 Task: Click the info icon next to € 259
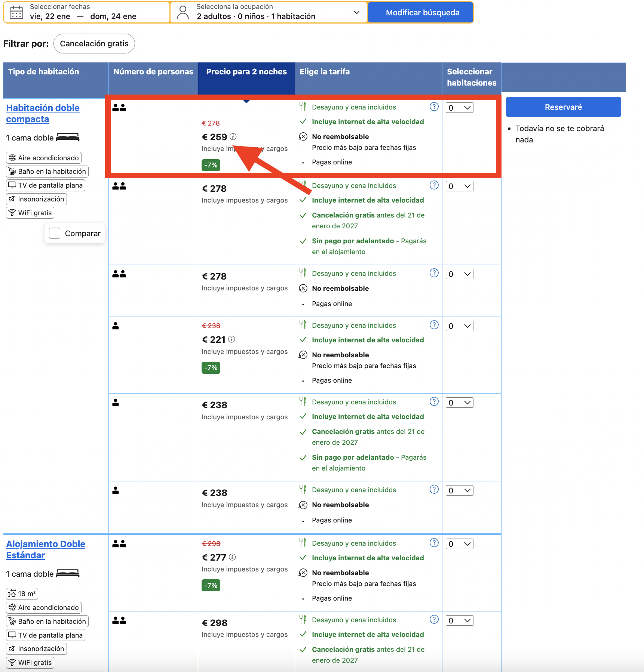[233, 137]
